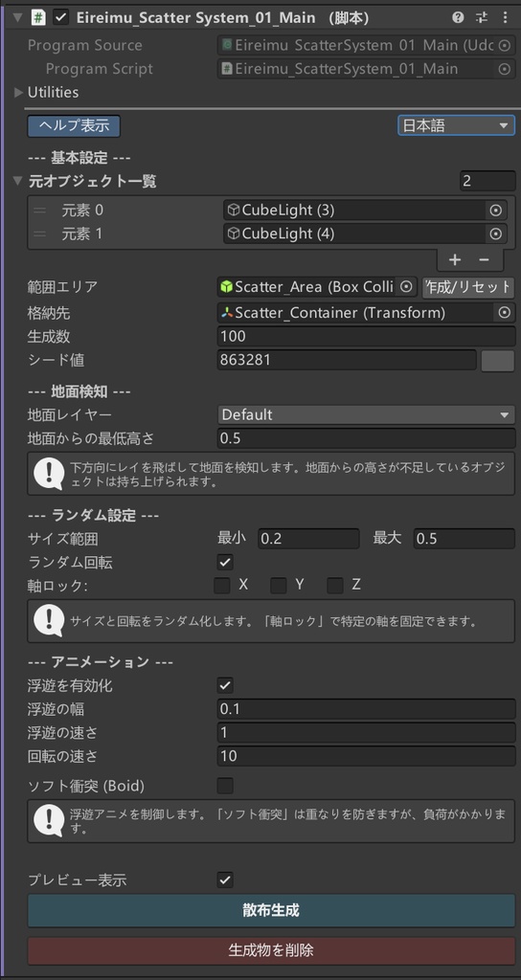Open component preset selector icon

coord(482,18)
